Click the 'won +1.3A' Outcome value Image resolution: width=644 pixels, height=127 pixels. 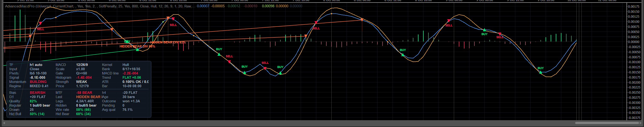(x=131, y=101)
